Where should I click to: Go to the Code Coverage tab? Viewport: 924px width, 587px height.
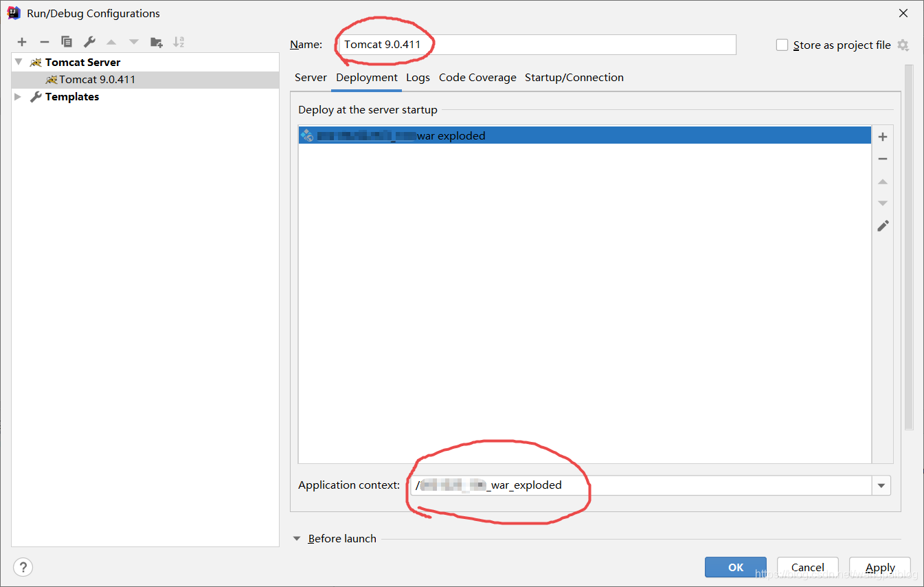(x=477, y=78)
